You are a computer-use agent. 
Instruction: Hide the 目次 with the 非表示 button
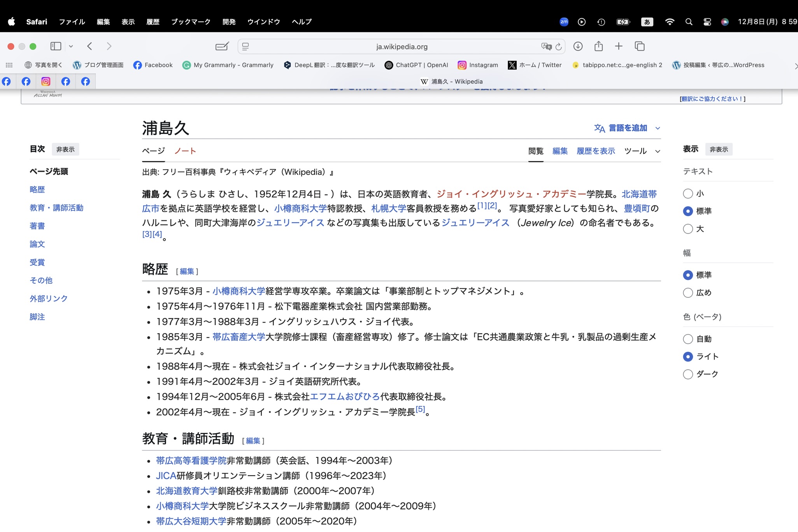pos(65,149)
